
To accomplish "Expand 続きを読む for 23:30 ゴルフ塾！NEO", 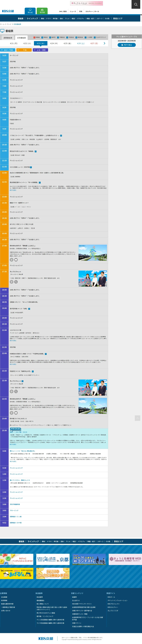I will click(13, 444).
